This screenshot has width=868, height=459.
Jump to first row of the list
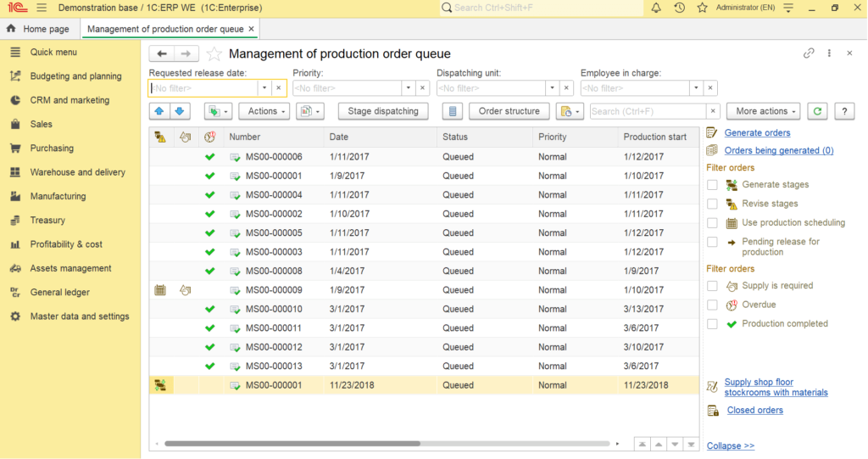coord(643,445)
